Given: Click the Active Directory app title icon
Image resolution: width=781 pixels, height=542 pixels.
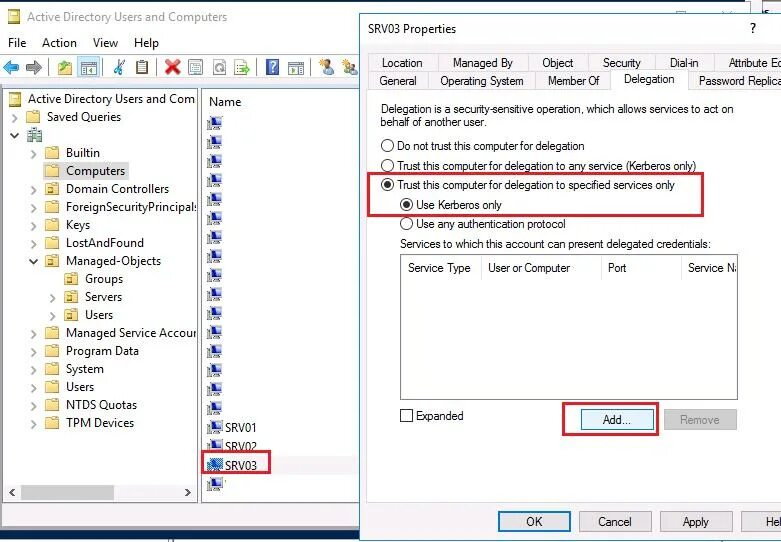Looking at the screenshot, I should [x=14, y=17].
